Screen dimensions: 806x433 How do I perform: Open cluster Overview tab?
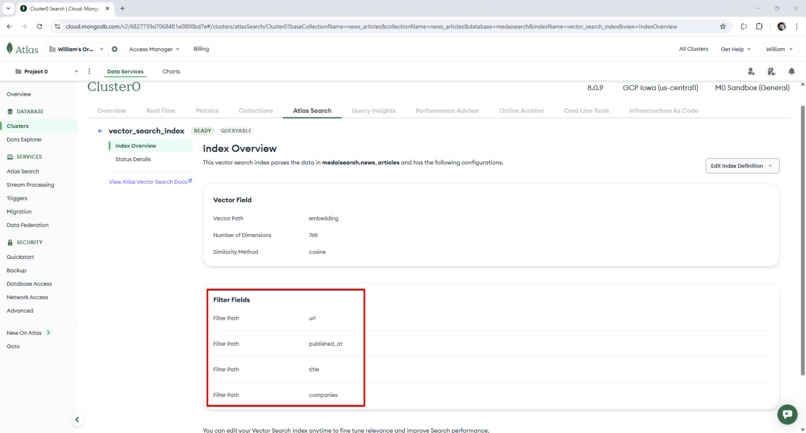click(x=112, y=111)
